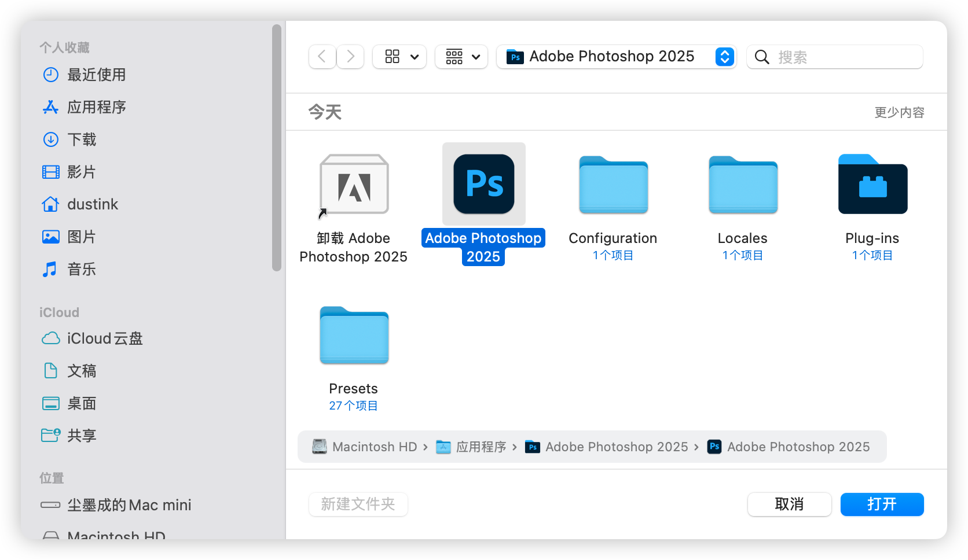Click the Cancel (取消) button
The image size is (968, 560).
790,504
